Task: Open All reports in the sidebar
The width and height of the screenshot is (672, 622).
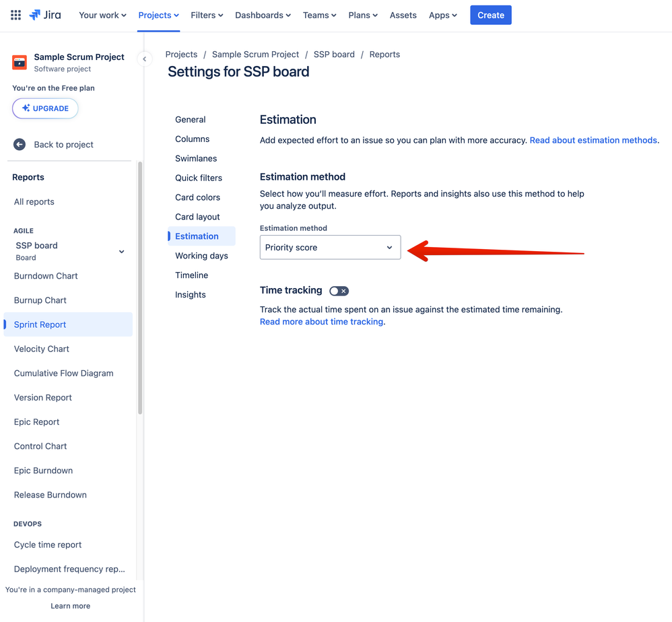Action: [34, 202]
